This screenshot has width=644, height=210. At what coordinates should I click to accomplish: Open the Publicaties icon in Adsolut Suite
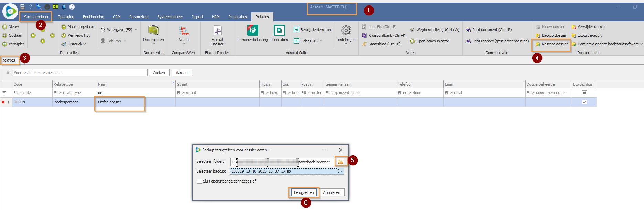(279, 31)
